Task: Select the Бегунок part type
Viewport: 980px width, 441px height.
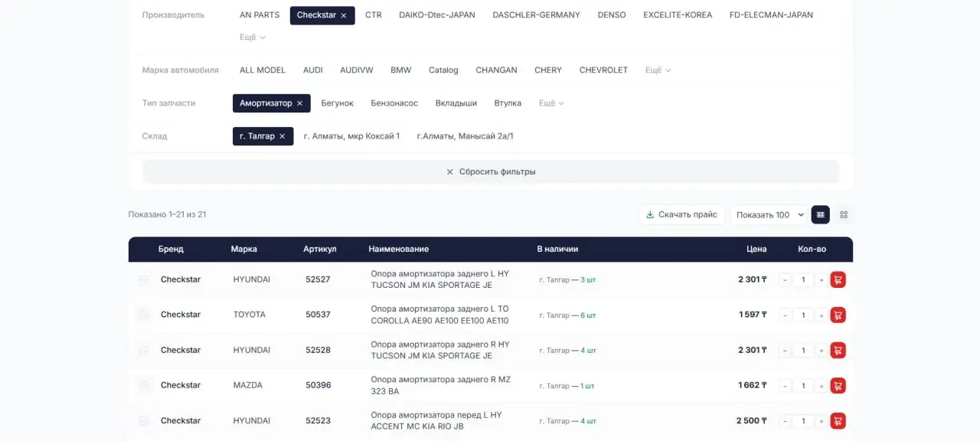Action: pos(338,103)
